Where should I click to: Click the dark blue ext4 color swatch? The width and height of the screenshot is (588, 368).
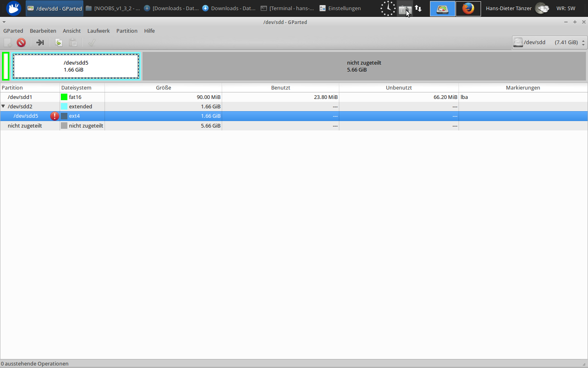tap(64, 116)
